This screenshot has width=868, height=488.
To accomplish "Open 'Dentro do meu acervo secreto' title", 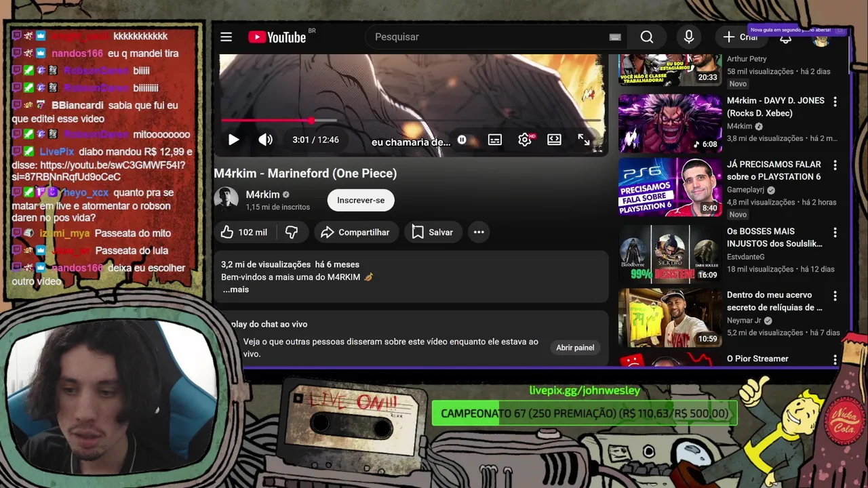I will click(x=774, y=301).
